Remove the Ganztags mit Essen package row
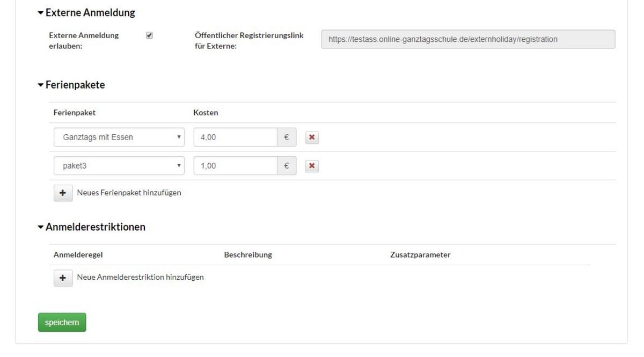The height and width of the screenshot is (357, 644). (x=312, y=138)
